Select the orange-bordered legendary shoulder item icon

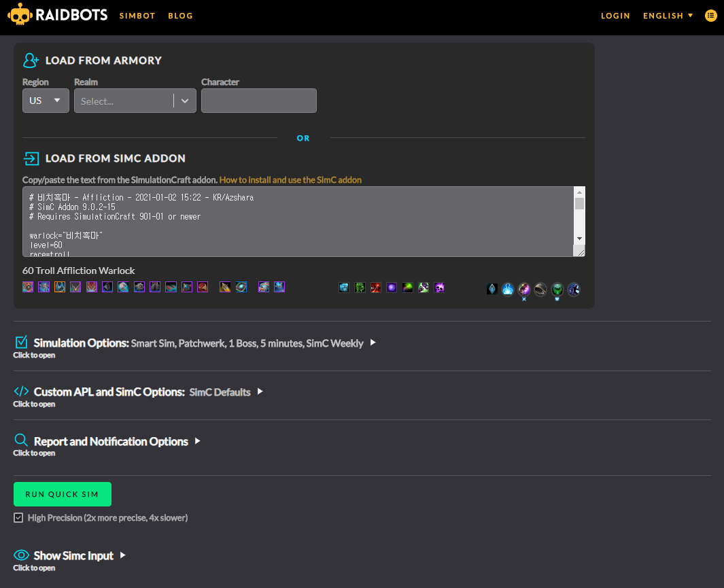(x=60, y=287)
